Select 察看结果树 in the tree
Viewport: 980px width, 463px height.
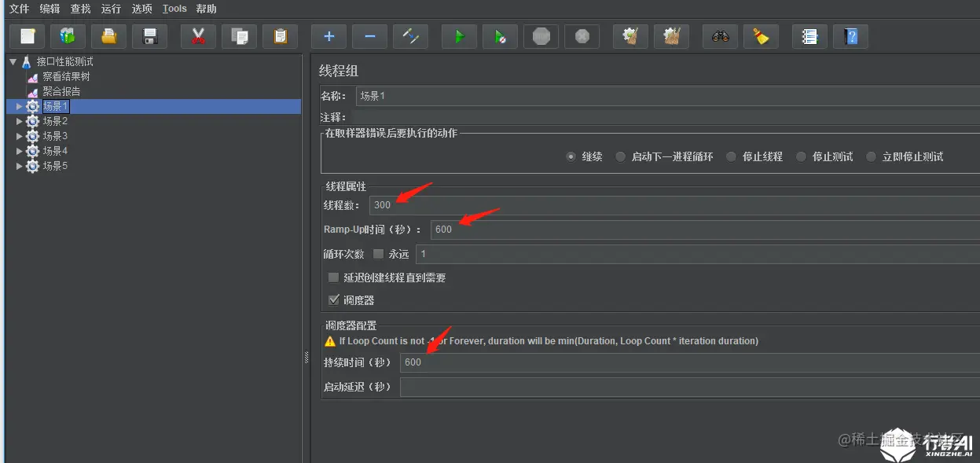(x=66, y=77)
